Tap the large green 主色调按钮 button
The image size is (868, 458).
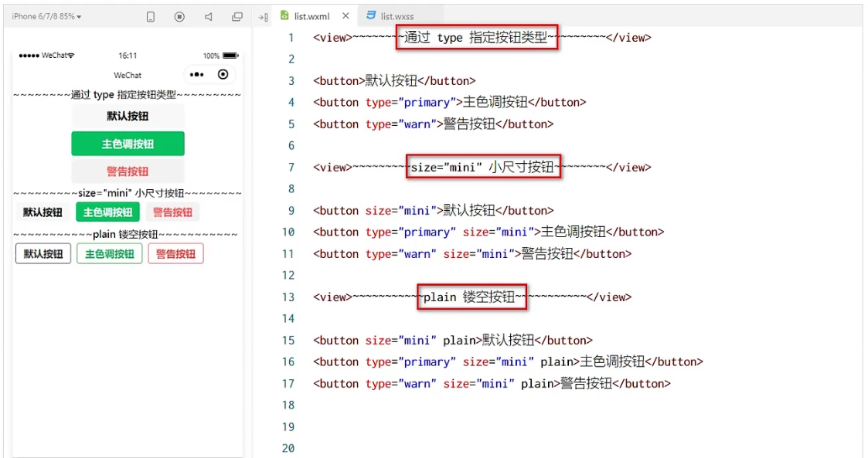pos(128,144)
